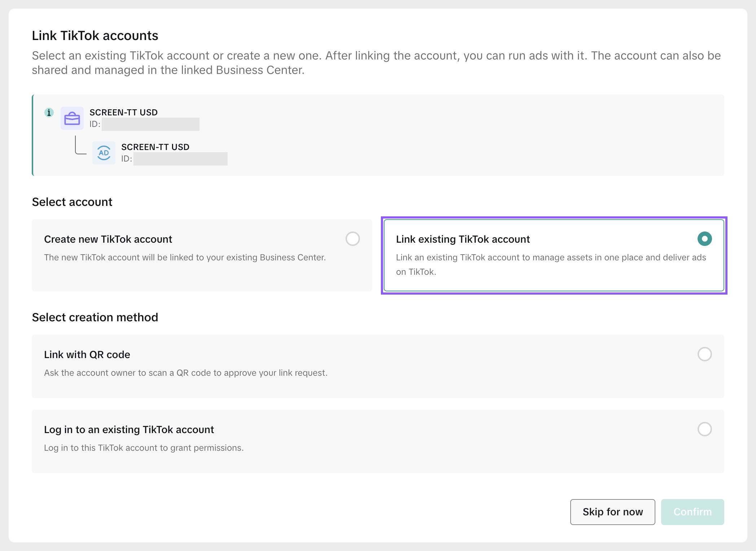Click the redacted ad account ID field
The height and width of the screenshot is (551, 756).
[x=180, y=159]
